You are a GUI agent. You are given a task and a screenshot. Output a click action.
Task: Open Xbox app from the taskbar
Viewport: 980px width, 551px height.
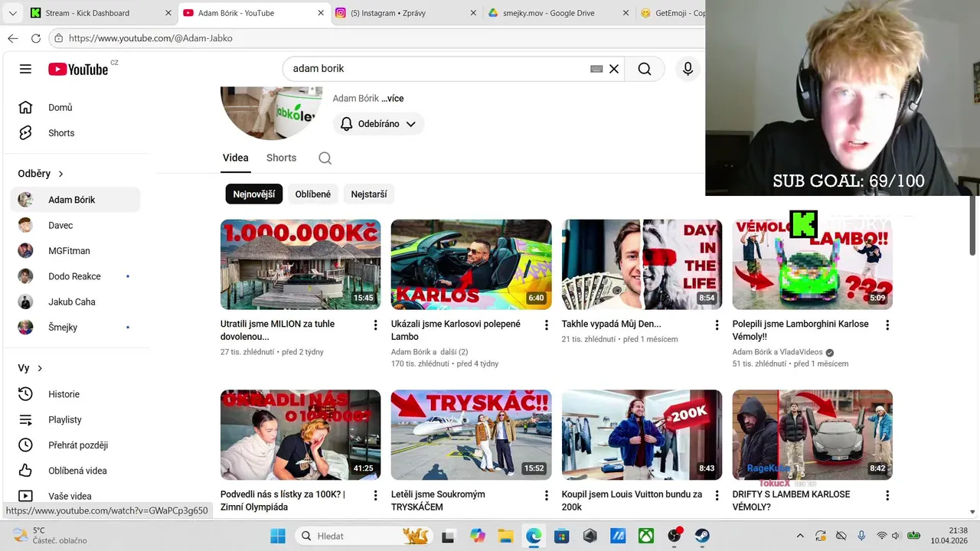[x=646, y=536]
